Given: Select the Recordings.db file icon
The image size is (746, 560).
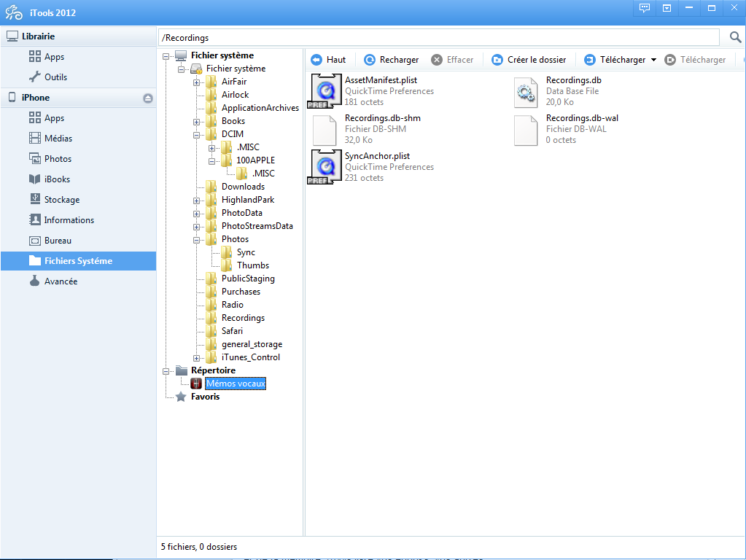Looking at the screenshot, I should 526,92.
